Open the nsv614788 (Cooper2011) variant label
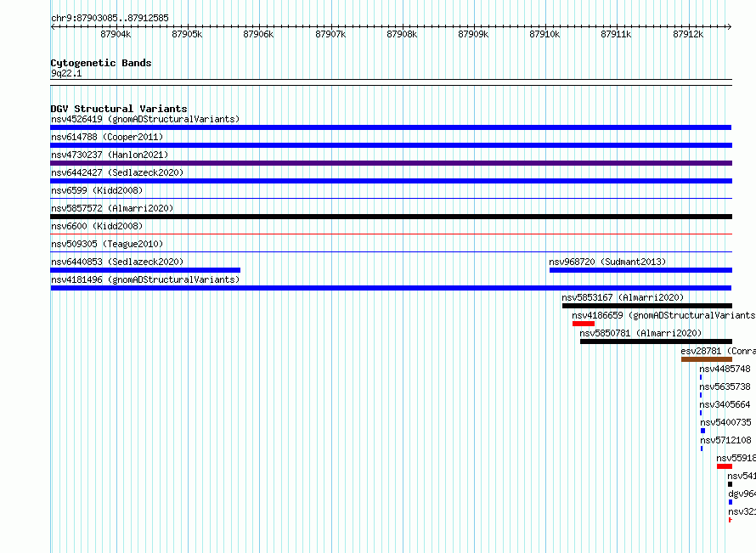 [x=107, y=137]
